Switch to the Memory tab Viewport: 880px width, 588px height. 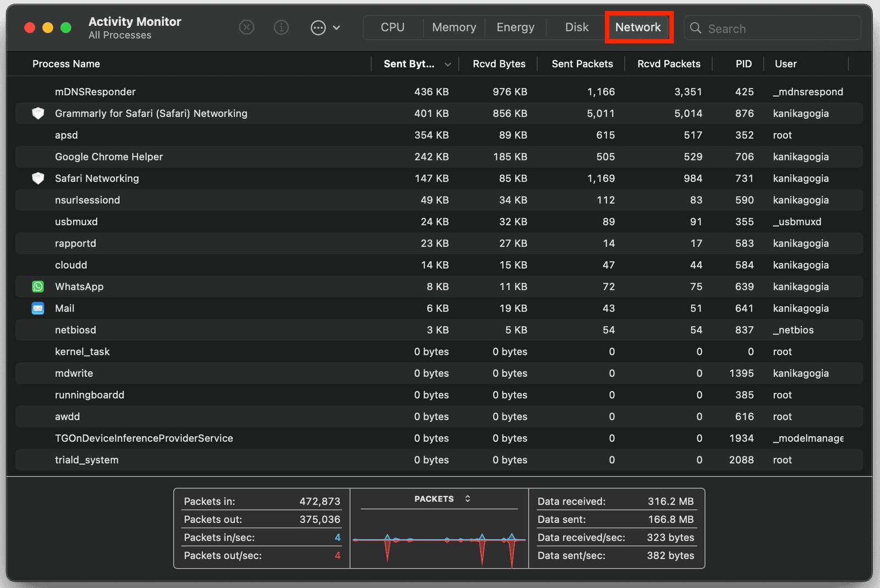point(454,28)
